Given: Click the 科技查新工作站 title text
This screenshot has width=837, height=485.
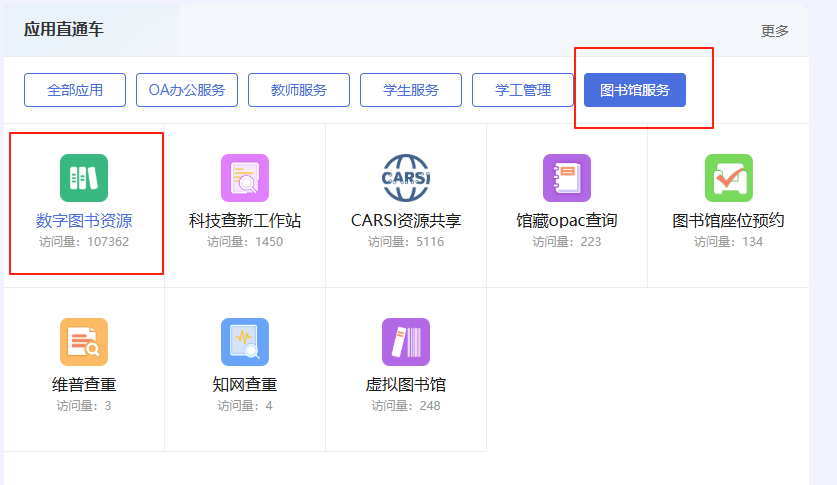Looking at the screenshot, I should pyautogui.click(x=245, y=220).
